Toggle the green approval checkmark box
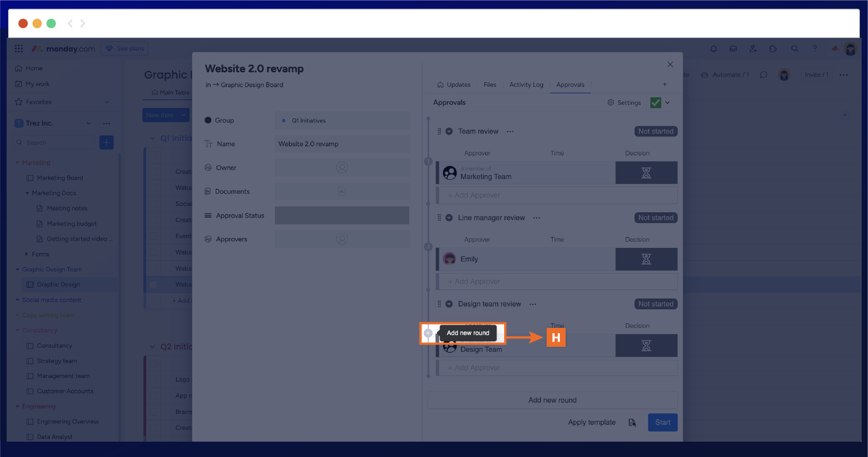 coord(656,103)
